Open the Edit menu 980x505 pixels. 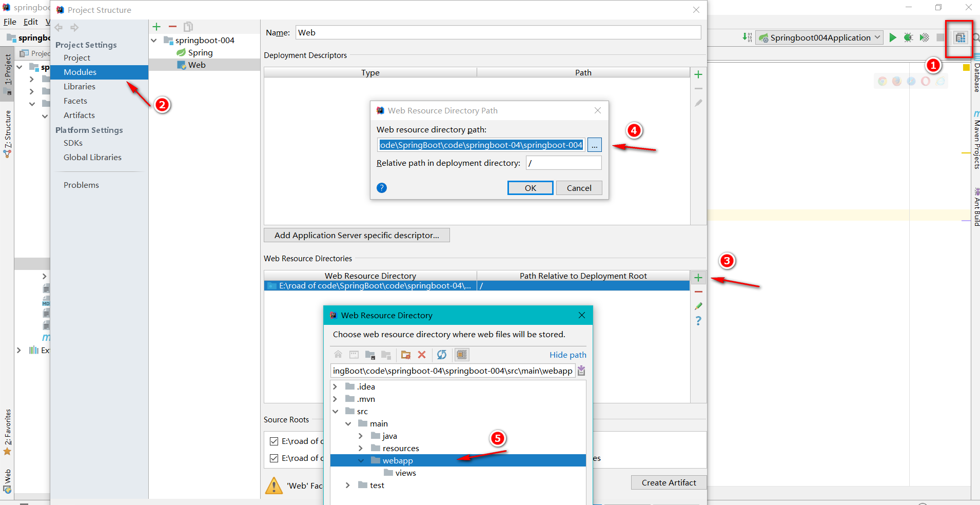pos(31,22)
